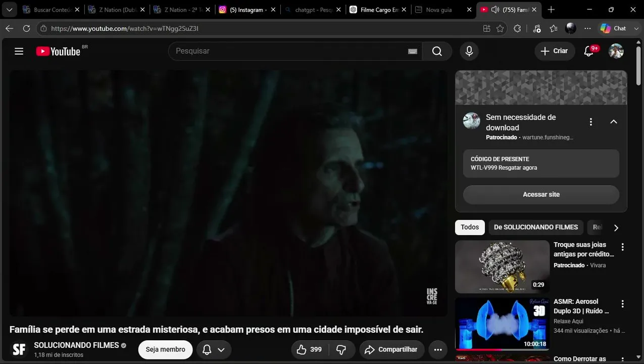Select De SOLUCIONANDO FILMES filter chip
Image resolution: width=644 pixels, height=364 pixels.
click(x=536, y=227)
